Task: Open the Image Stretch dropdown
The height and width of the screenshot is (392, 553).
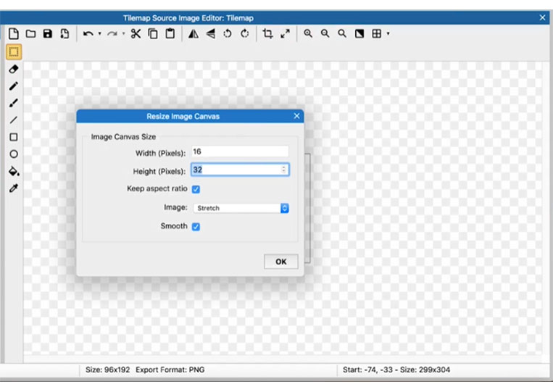Action: click(241, 208)
